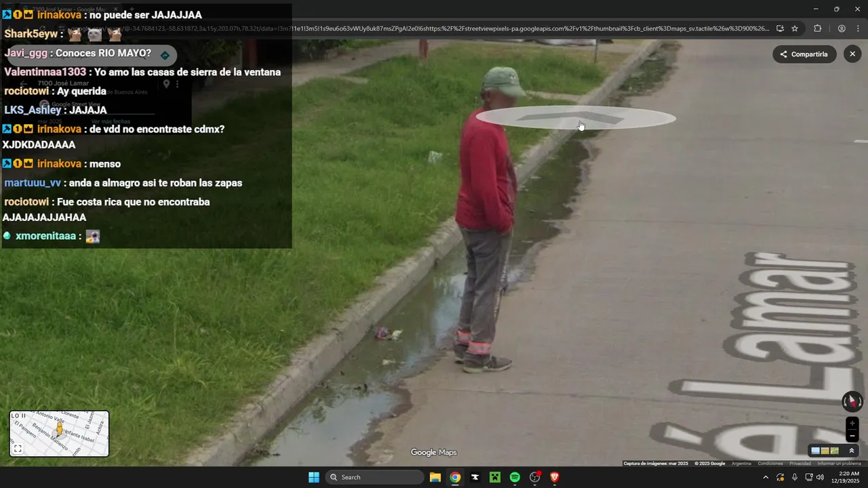
Task: Click the Pegman on the minimap
Action: [60, 429]
